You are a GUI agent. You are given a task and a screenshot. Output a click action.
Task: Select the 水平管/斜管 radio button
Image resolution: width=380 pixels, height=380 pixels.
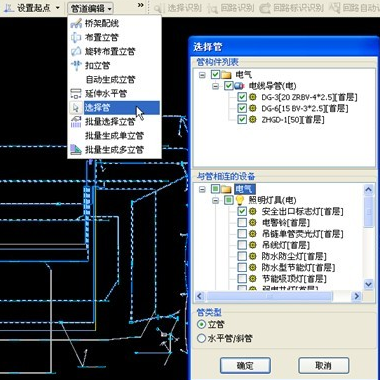[201, 339]
